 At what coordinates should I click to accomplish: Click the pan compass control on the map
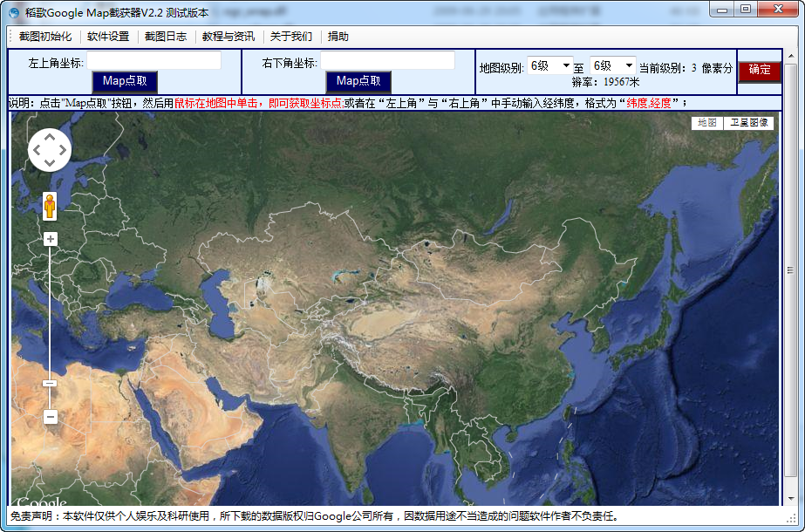pos(50,150)
